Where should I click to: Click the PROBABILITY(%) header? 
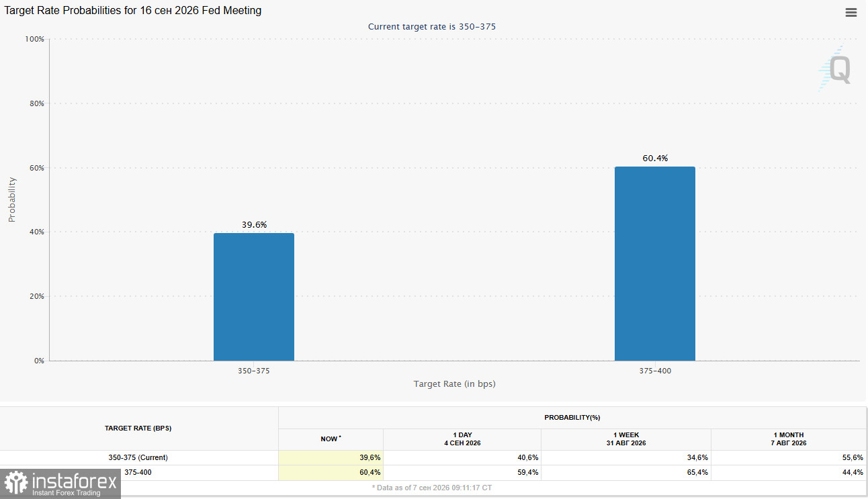[572, 418]
